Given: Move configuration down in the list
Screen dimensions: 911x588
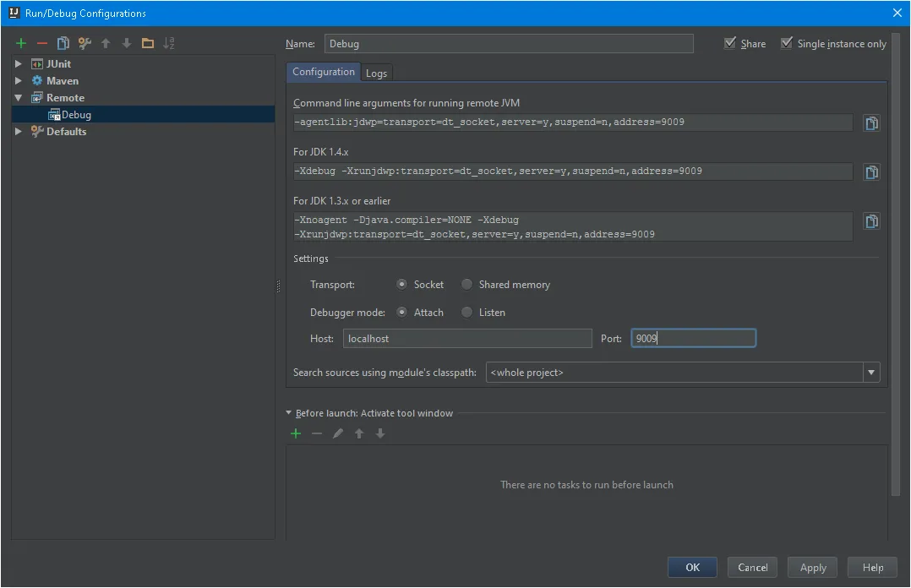Looking at the screenshot, I should click(x=126, y=43).
